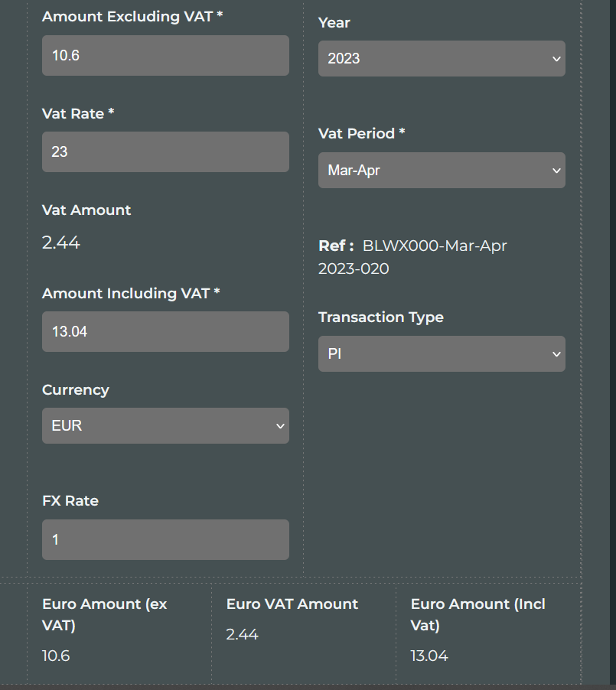Expand the Vat Period dropdown

442,171
